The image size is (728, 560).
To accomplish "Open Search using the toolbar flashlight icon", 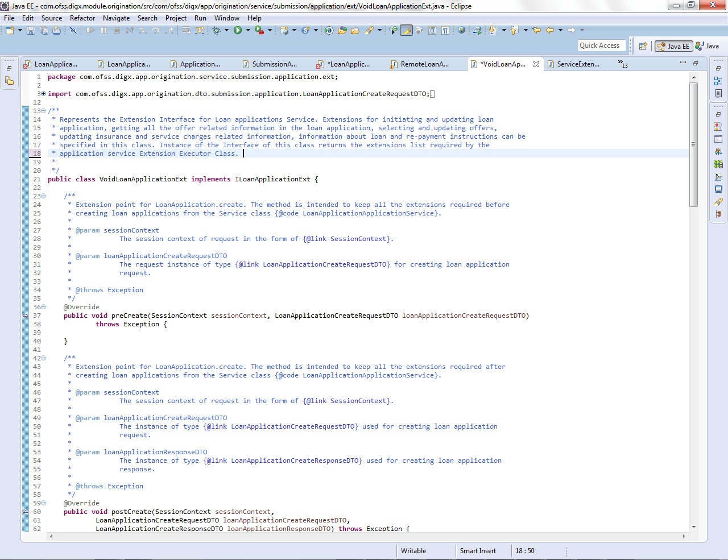I will pyautogui.click(x=370, y=30).
